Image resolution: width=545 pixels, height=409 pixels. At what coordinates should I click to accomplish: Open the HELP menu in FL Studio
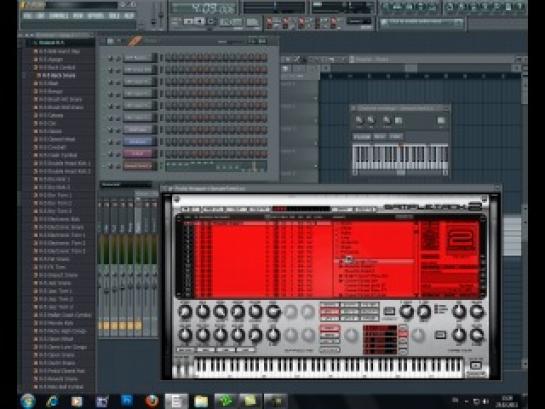(x=129, y=16)
